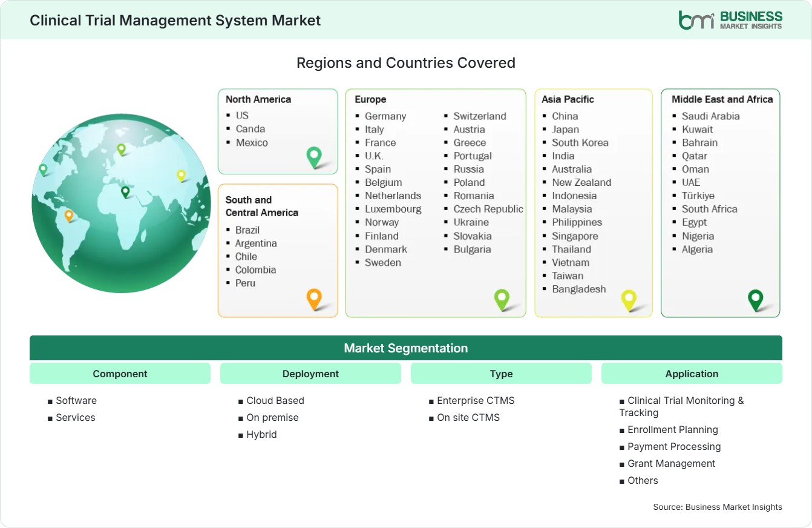Click the dark green Middle East and Africa card pin

click(756, 300)
